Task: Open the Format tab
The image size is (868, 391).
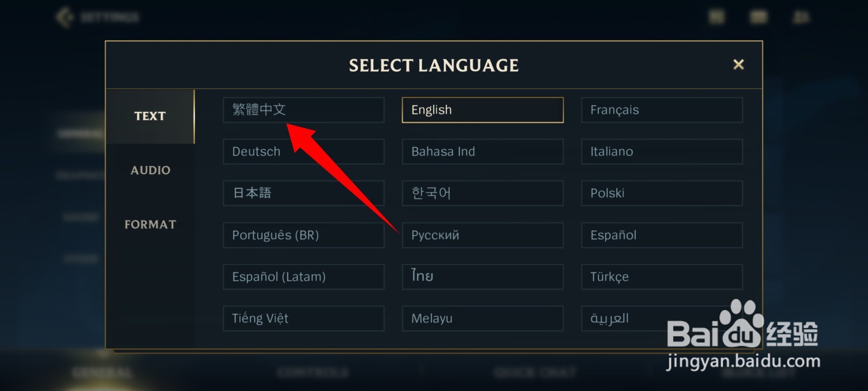Action: pyautogui.click(x=150, y=225)
